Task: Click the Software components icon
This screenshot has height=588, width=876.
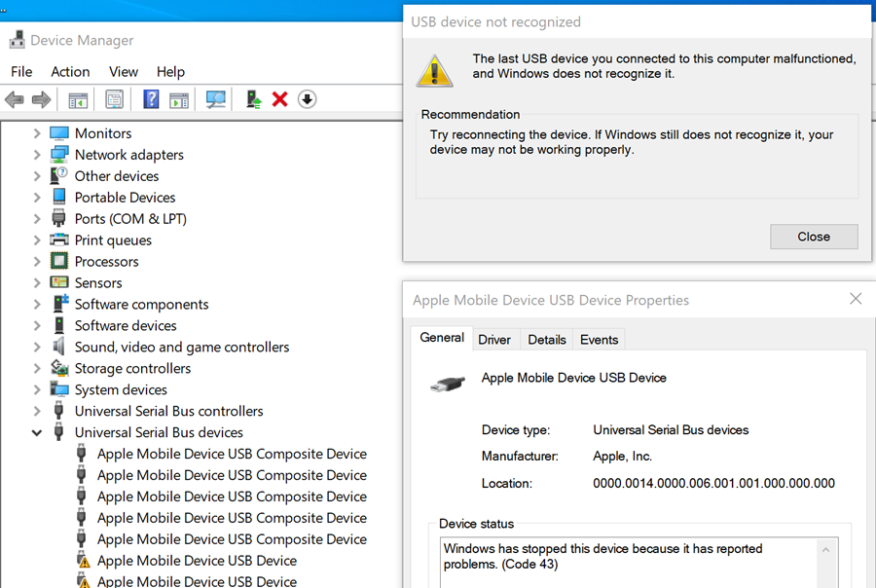Action: (60, 304)
